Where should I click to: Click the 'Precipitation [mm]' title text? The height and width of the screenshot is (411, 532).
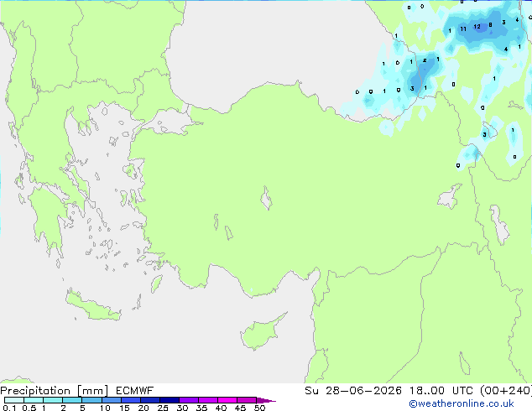pos(55,391)
